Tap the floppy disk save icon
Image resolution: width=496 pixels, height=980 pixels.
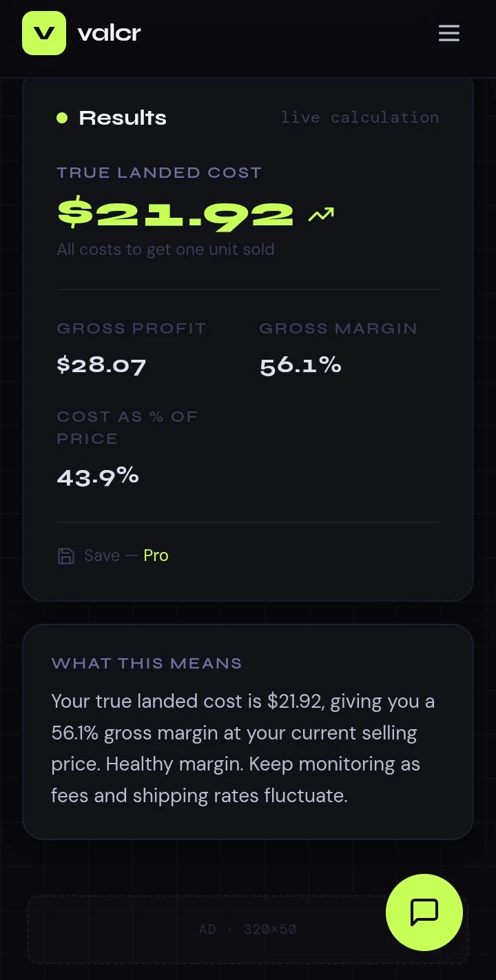pyautogui.click(x=65, y=556)
